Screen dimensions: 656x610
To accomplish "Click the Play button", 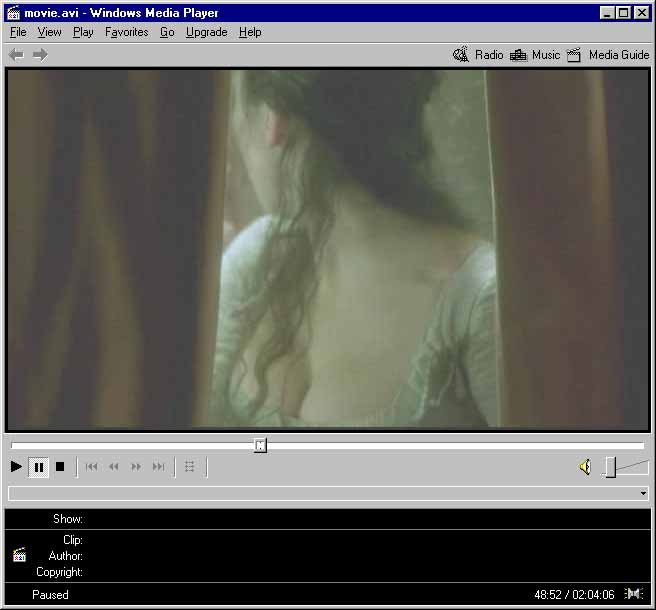I will click(x=16, y=466).
